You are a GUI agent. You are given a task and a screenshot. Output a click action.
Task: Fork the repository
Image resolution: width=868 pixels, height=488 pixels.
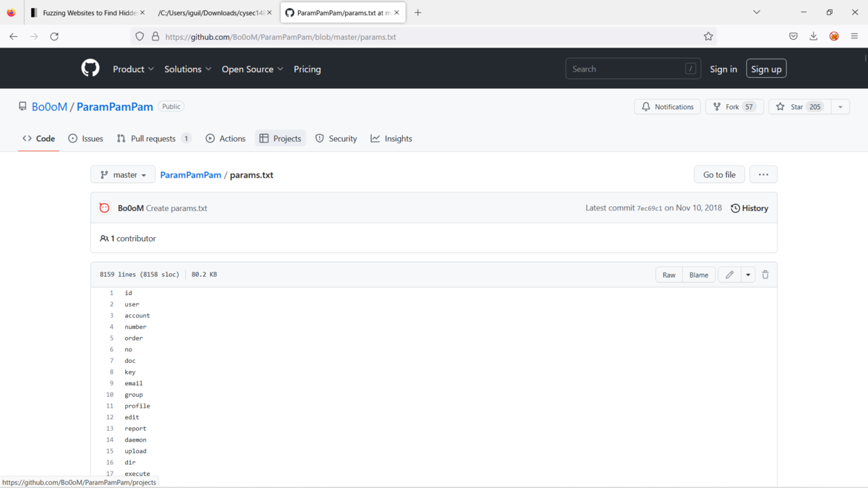click(x=734, y=107)
